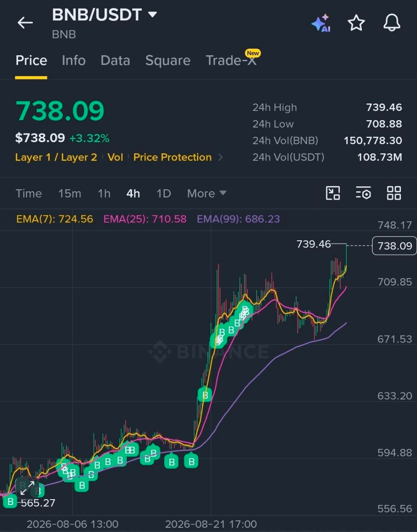Tap the Price Protection tag

point(172,158)
